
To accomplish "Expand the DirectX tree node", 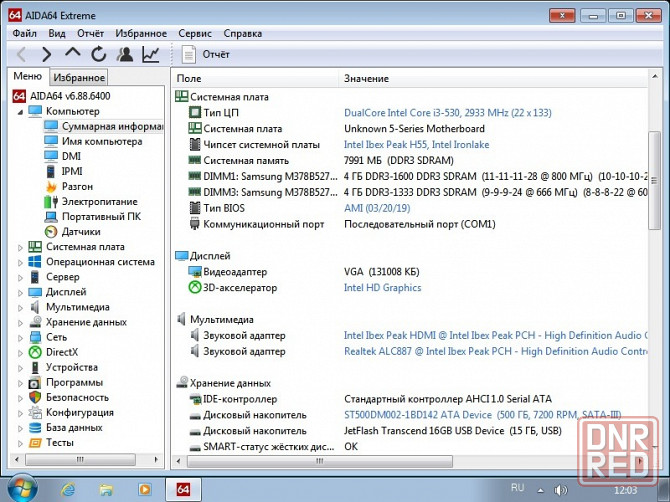I will click(x=20, y=353).
